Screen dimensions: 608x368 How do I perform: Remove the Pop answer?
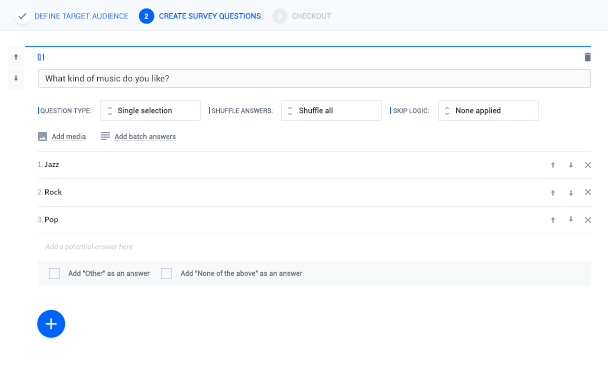point(588,220)
